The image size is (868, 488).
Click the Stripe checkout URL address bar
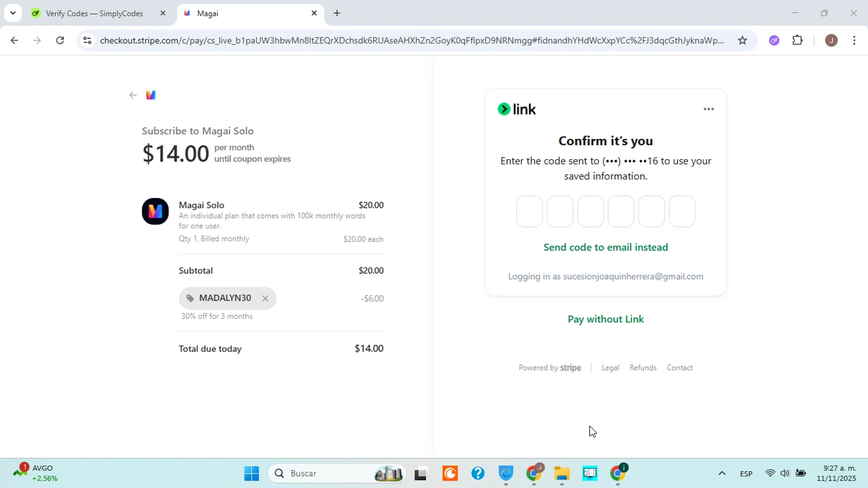pyautogui.click(x=411, y=41)
